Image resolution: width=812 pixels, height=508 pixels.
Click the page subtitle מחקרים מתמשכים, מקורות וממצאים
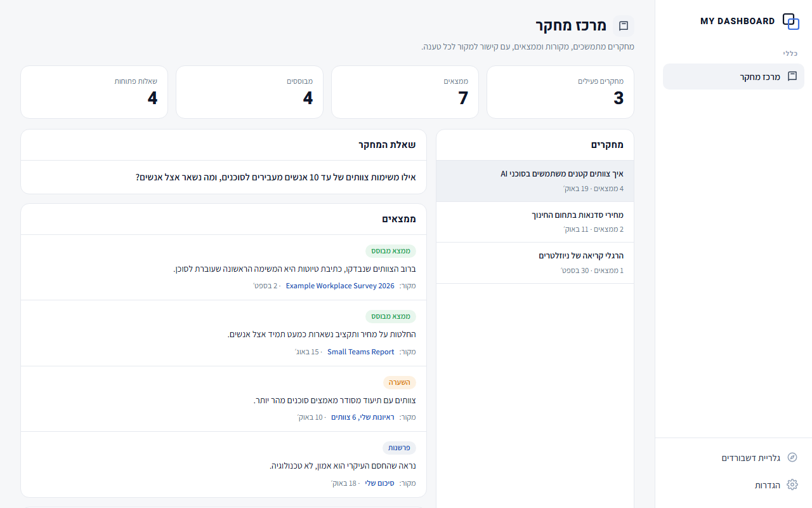pos(528,46)
